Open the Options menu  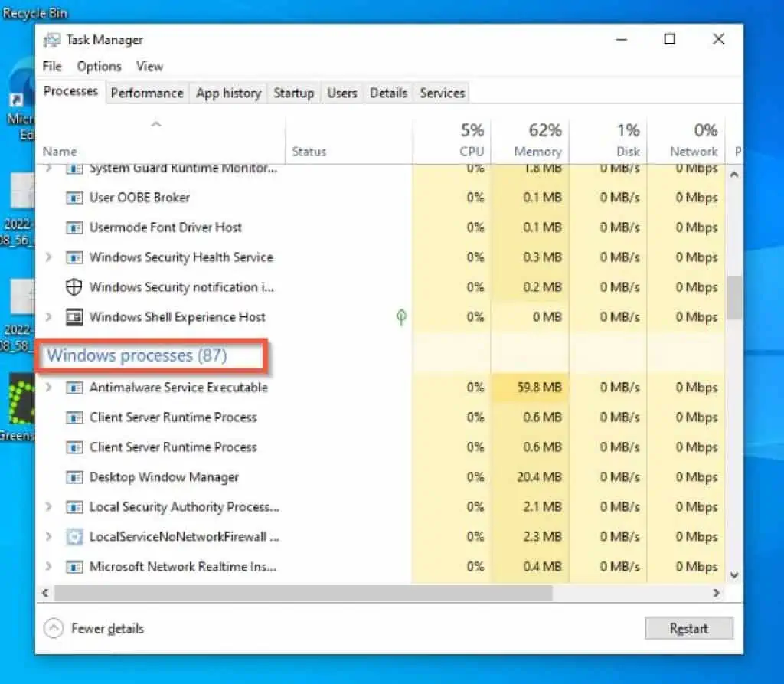point(99,67)
